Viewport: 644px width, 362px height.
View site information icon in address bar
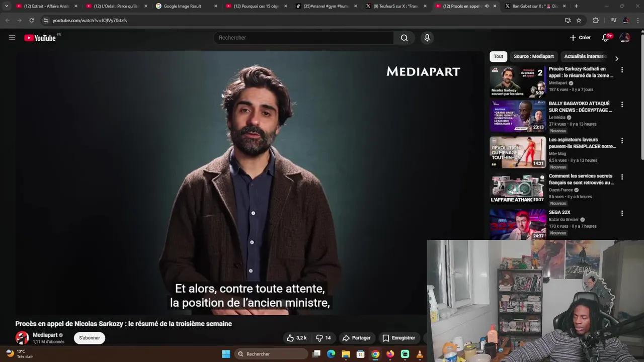[46, 20]
